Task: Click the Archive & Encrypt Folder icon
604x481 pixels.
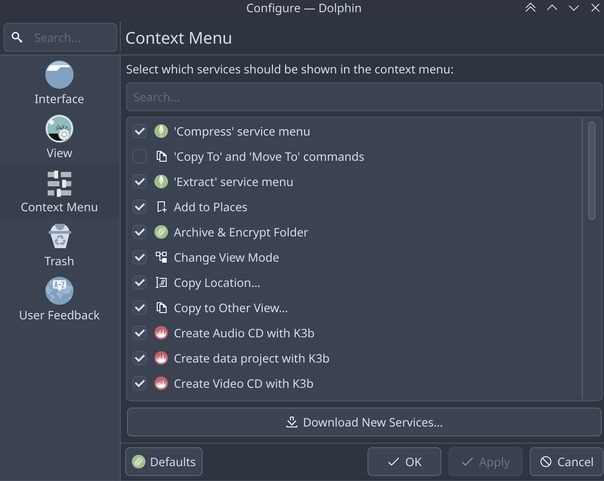Action: click(162, 232)
